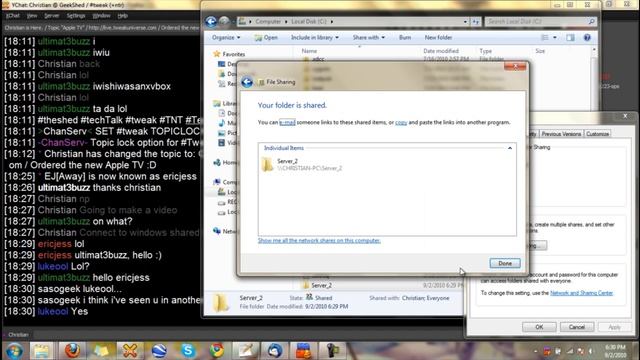Click Burn in Explorer toolbar

[405, 38]
